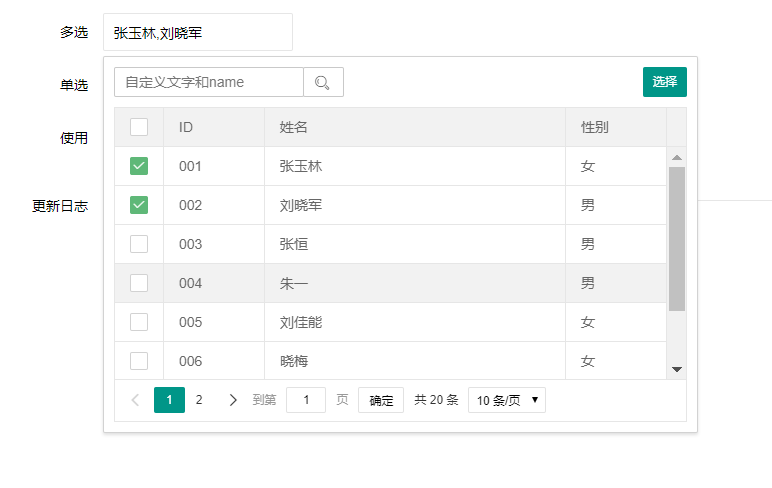Click the search magnifier icon
This screenshot has width=772, height=488.
[x=323, y=82]
